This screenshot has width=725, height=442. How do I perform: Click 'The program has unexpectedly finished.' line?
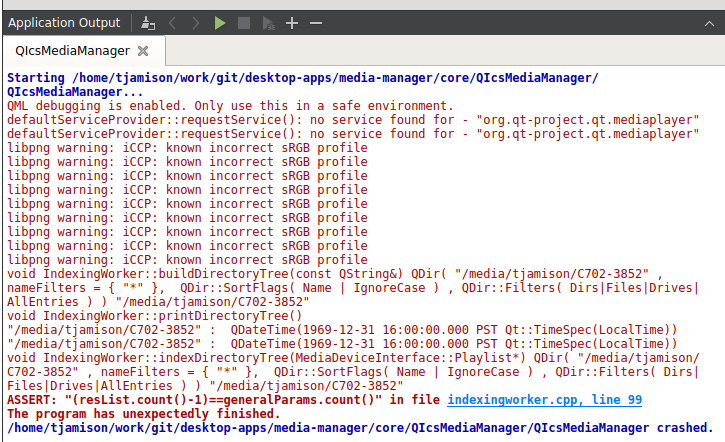click(x=144, y=414)
